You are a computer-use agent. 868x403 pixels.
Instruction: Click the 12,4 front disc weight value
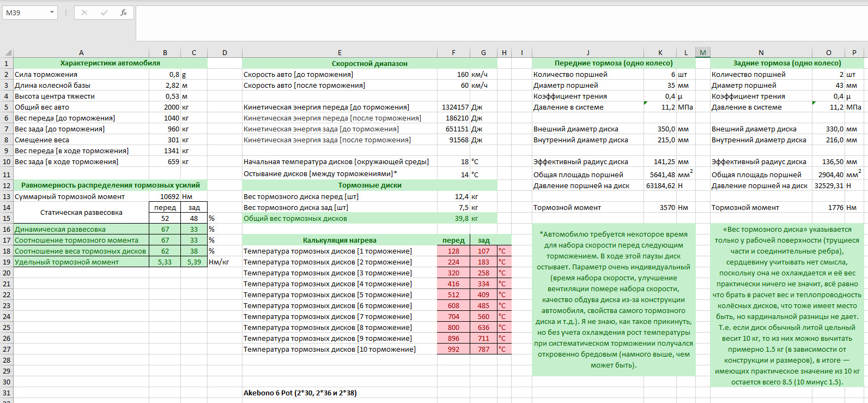click(x=453, y=196)
